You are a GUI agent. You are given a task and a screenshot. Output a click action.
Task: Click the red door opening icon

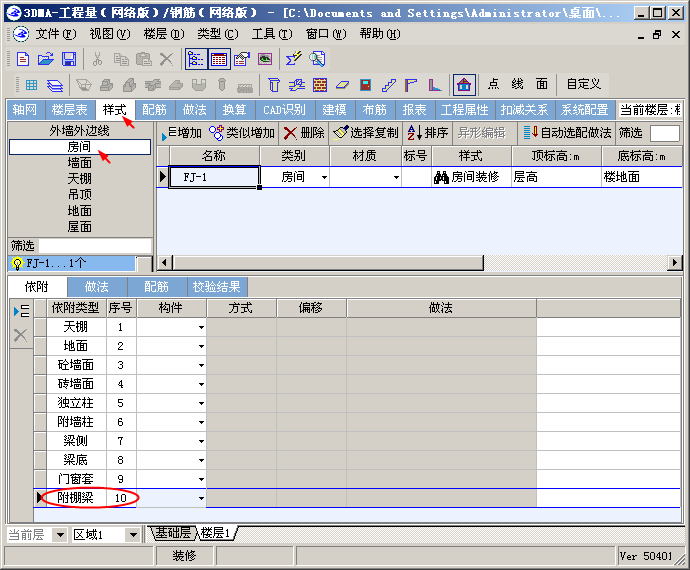tap(365, 85)
